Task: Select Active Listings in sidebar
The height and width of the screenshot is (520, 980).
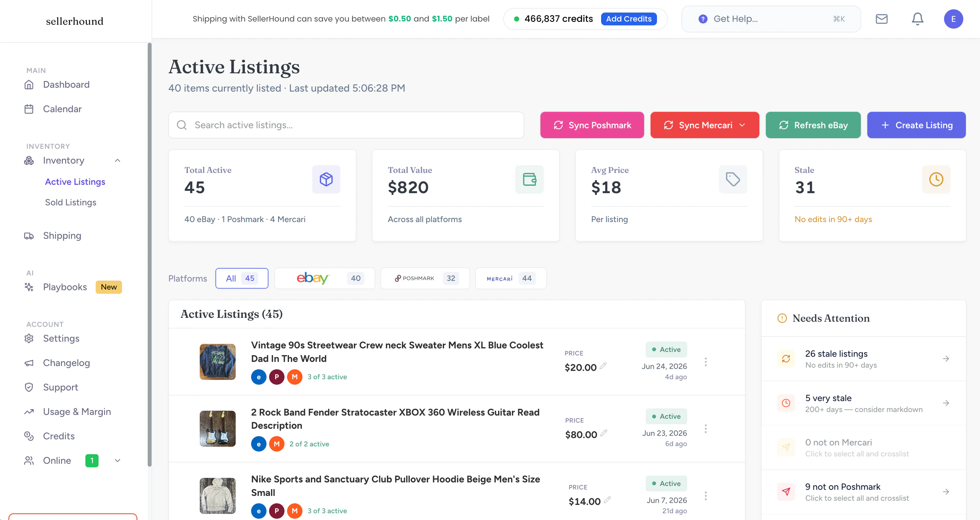Action: tap(75, 182)
